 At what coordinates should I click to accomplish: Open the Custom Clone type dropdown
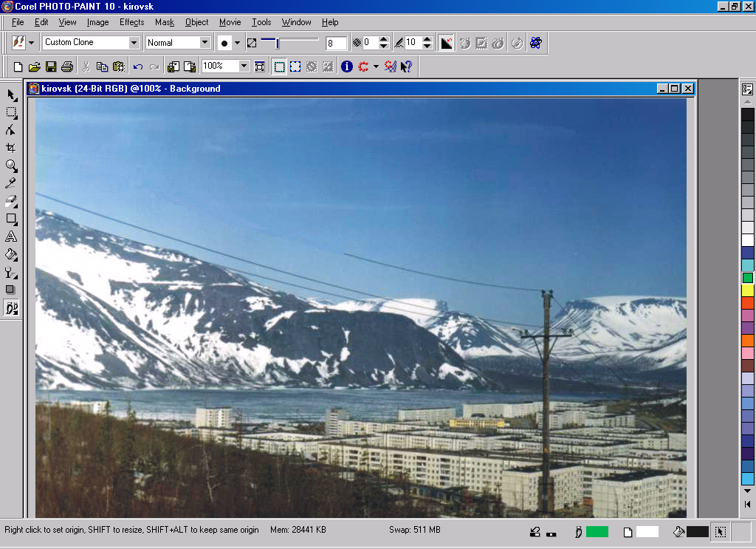point(134,42)
